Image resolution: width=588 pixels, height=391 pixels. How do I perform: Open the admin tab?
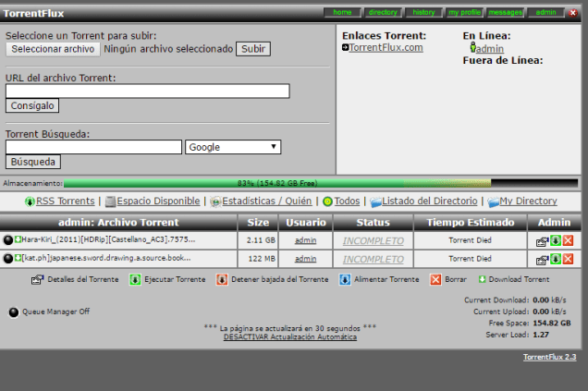tap(546, 12)
